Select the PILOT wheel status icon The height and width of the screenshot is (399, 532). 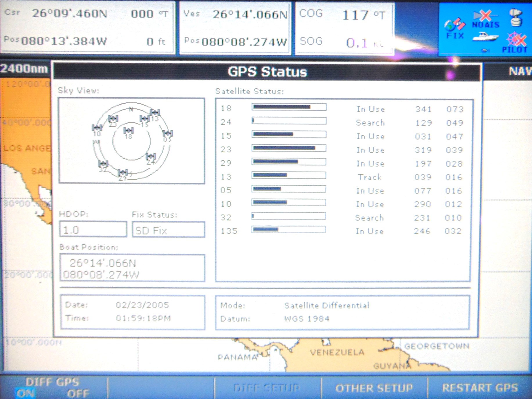coord(515,43)
